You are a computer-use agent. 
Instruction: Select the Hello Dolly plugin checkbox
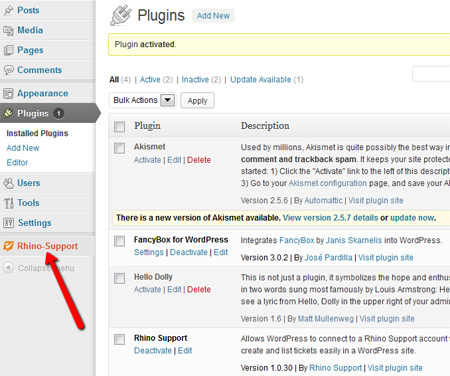click(119, 278)
